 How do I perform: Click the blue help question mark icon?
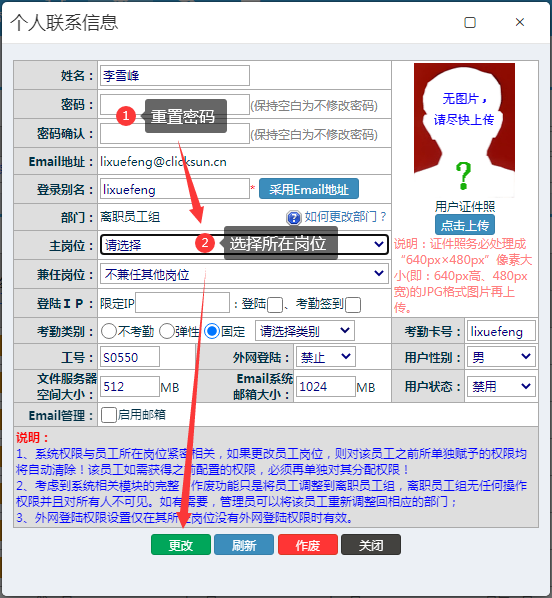(x=293, y=218)
